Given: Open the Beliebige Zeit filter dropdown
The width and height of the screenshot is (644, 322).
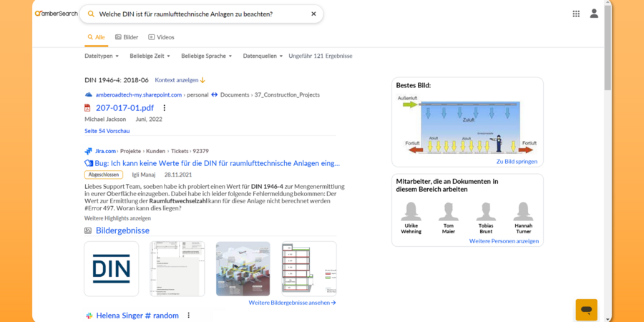Looking at the screenshot, I should tap(150, 56).
